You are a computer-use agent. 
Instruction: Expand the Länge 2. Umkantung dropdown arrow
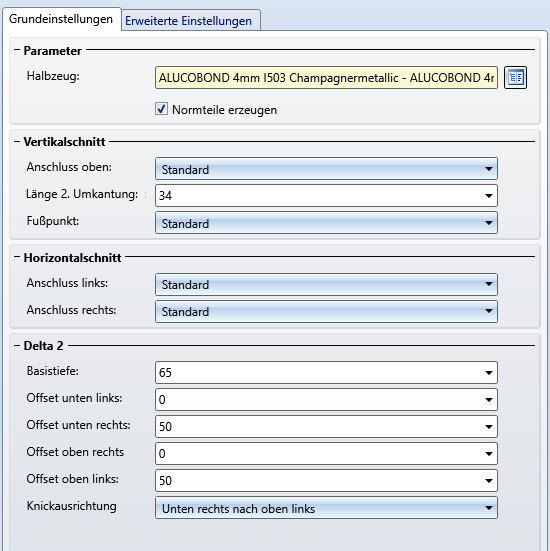tap(488, 196)
